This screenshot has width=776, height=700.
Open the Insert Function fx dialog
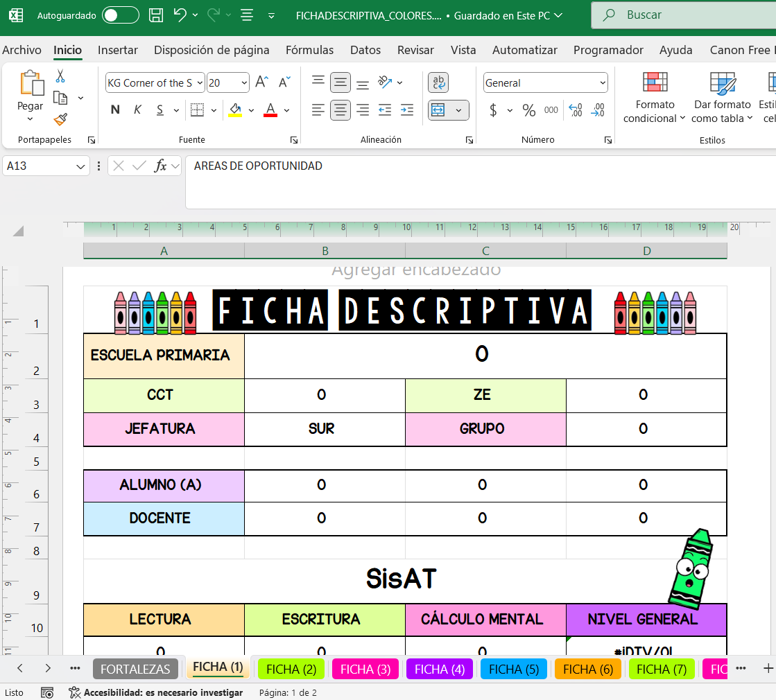pos(160,166)
